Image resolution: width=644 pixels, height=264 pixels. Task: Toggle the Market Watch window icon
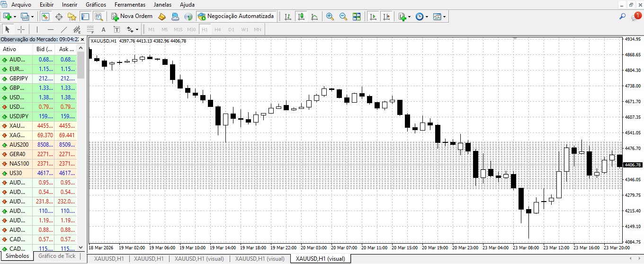[x=45, y=17]
